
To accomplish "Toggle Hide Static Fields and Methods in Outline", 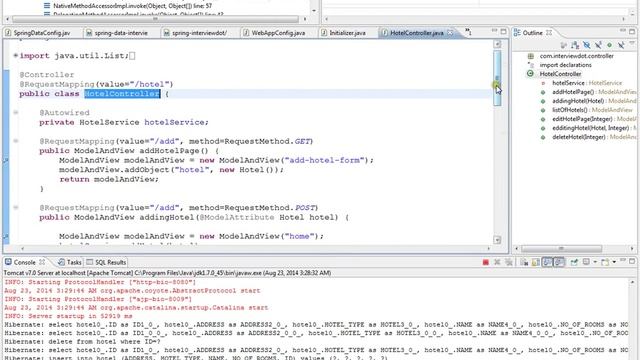I will (598, 45).
